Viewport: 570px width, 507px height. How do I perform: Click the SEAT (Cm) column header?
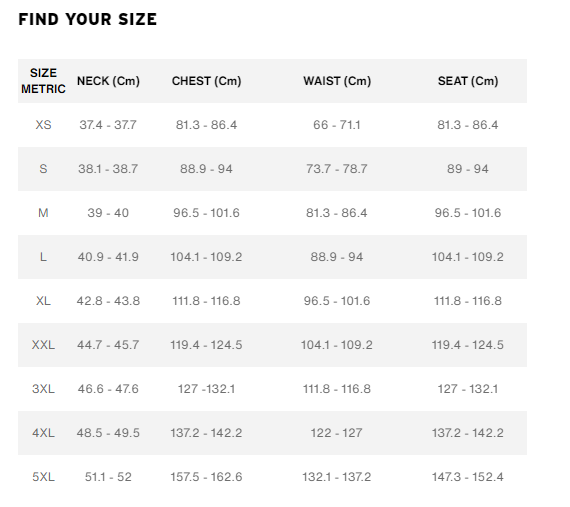pyautogui.click(x=468, y=81)
